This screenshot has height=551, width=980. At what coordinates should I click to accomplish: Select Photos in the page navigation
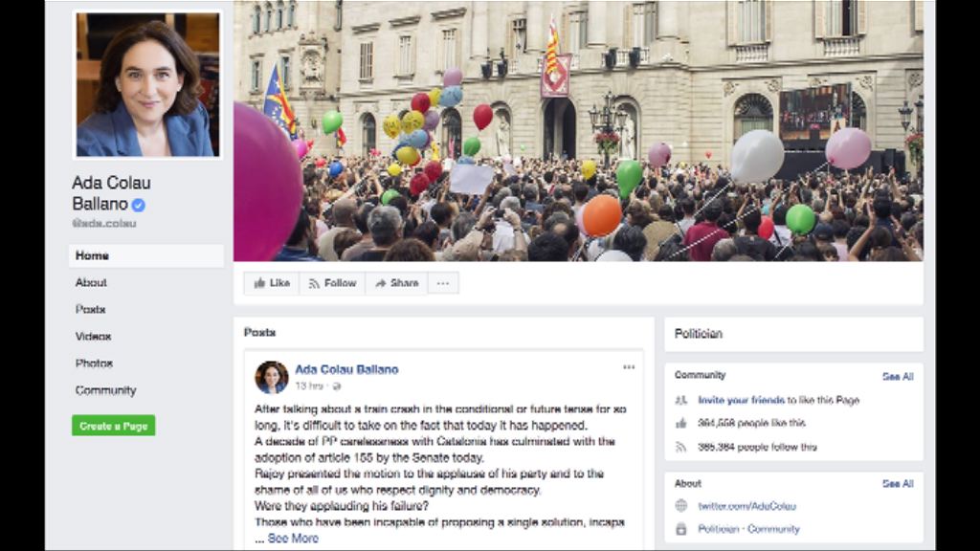pos(94,364)
